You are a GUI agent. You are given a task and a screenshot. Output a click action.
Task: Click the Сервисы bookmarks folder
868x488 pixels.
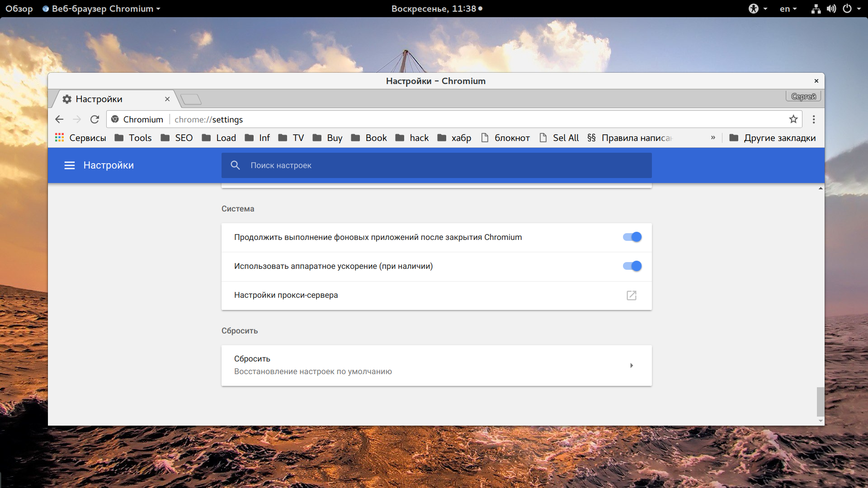[86, 138]
